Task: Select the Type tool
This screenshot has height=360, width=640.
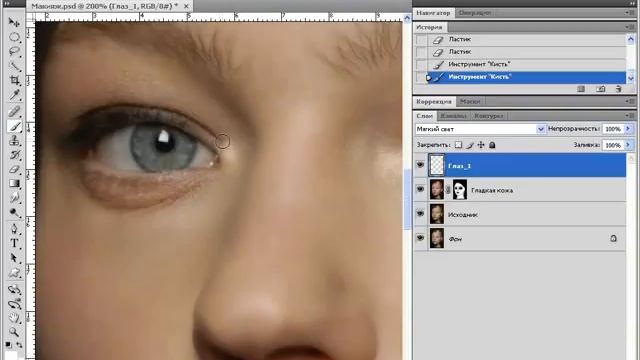Action: (14, 243)
